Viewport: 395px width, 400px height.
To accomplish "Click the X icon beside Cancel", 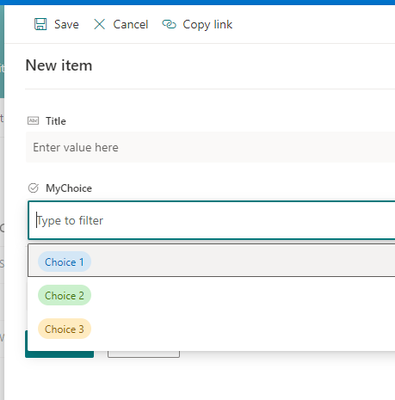I will pos(99,24).
